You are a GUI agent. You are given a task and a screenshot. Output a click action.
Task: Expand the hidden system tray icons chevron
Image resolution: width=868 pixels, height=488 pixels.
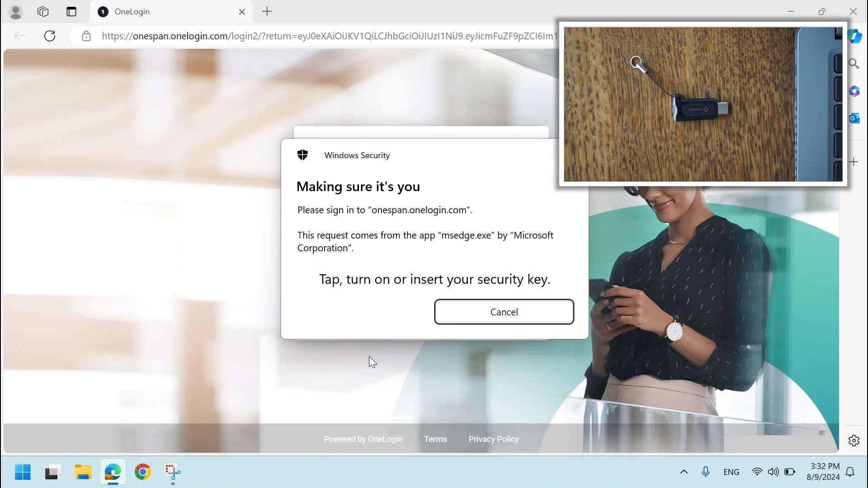(684, 472)
